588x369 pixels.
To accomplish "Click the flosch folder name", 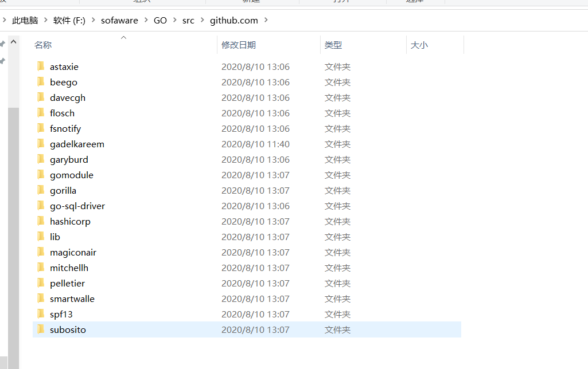I will click(63, 113).
